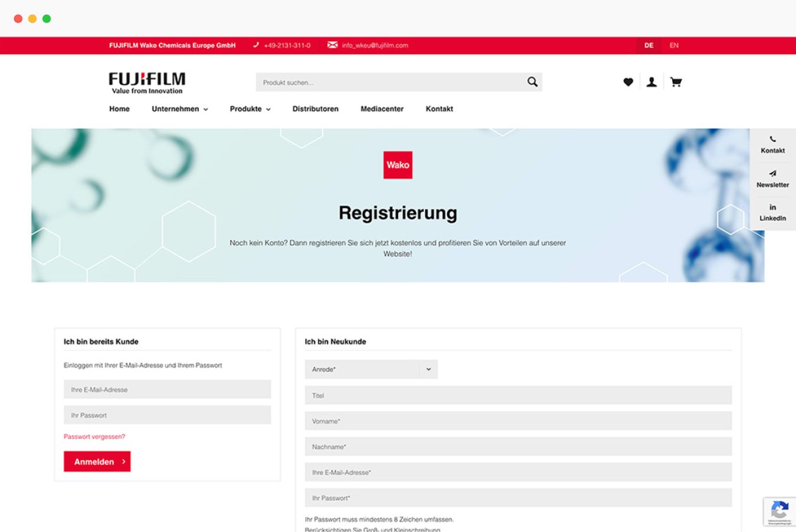
Task: Click the info_wkeu@fujifilm.com email link
Action: tap(374, 45)
